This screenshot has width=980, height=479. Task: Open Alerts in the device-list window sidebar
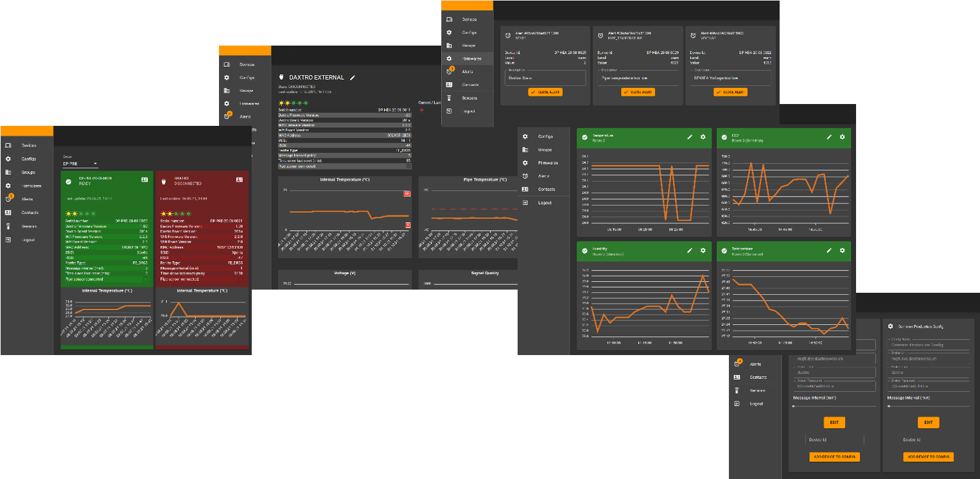[x=27, y=199]
